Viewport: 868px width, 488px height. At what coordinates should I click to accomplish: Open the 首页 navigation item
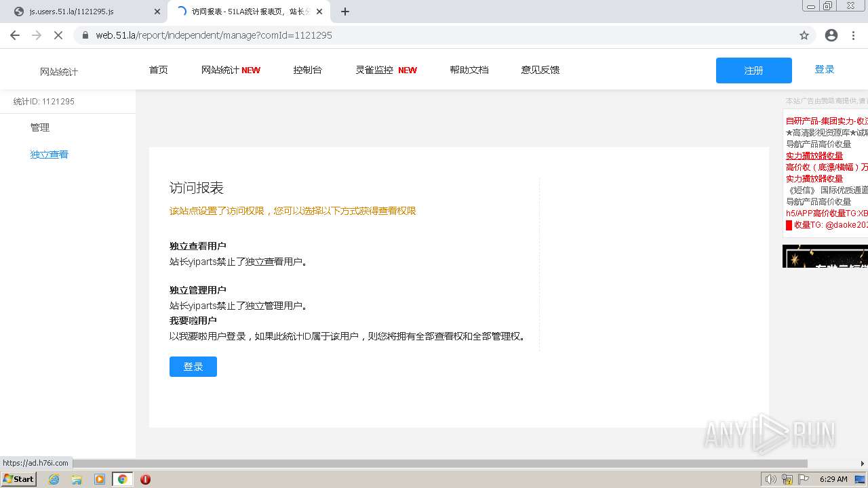(x=159, y=70)
